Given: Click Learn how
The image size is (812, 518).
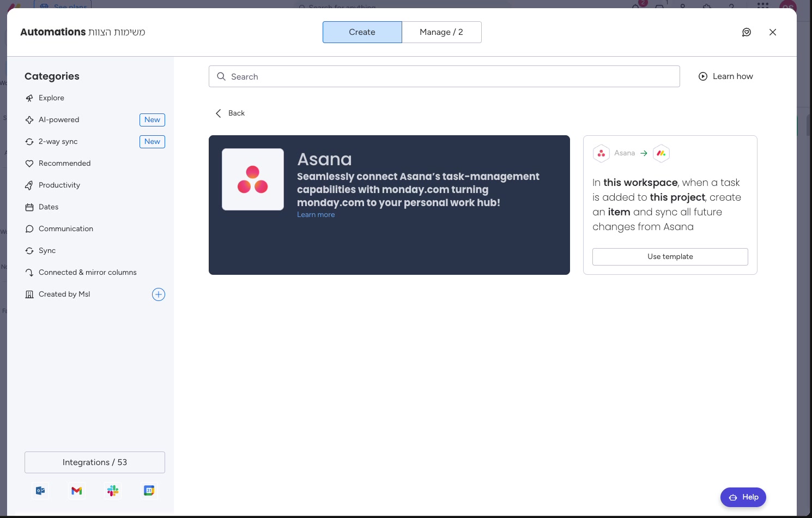Looking at the screenshot, I should [726, 76].
